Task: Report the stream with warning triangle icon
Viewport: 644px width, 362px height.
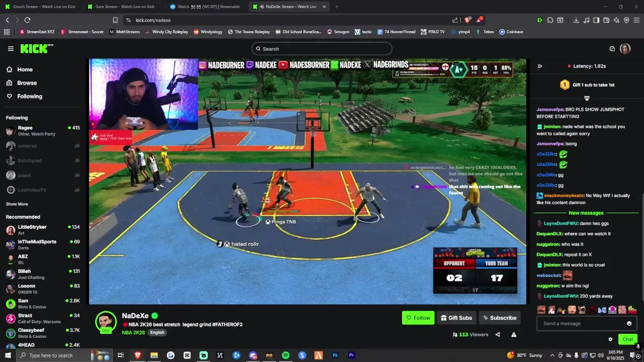Action: coord(514,334)
